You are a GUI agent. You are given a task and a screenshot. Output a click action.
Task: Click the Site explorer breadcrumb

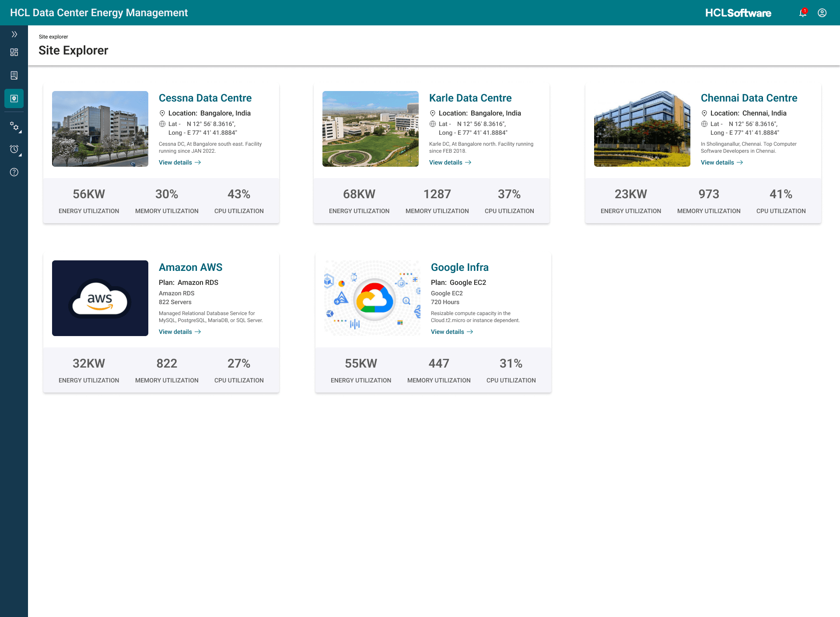(53, 37)
